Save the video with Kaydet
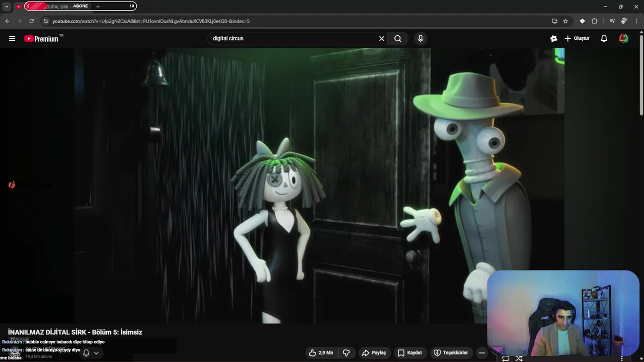Viewport: 644px width, 362px height. (x=410, y=353)
